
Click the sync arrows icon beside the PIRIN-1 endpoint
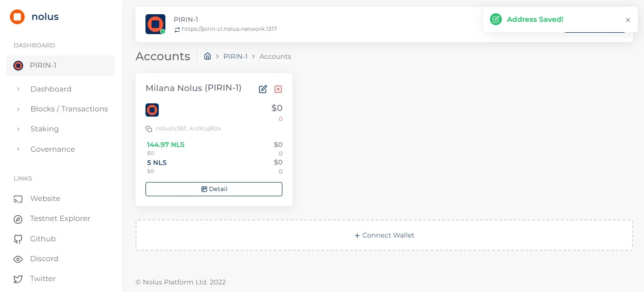click(177, 28)
